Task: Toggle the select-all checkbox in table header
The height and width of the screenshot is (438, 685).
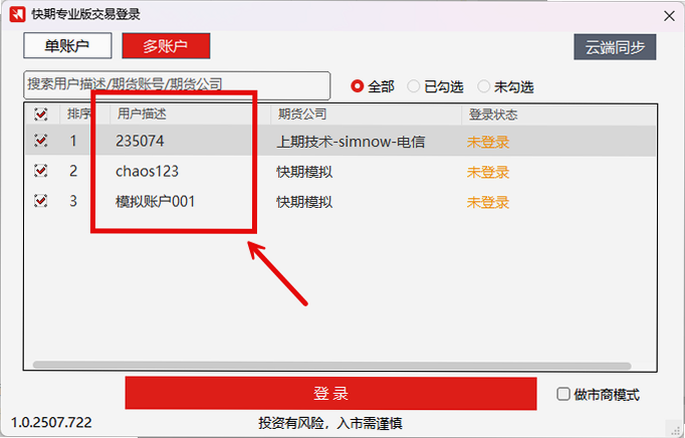Action: coord(41,114)
